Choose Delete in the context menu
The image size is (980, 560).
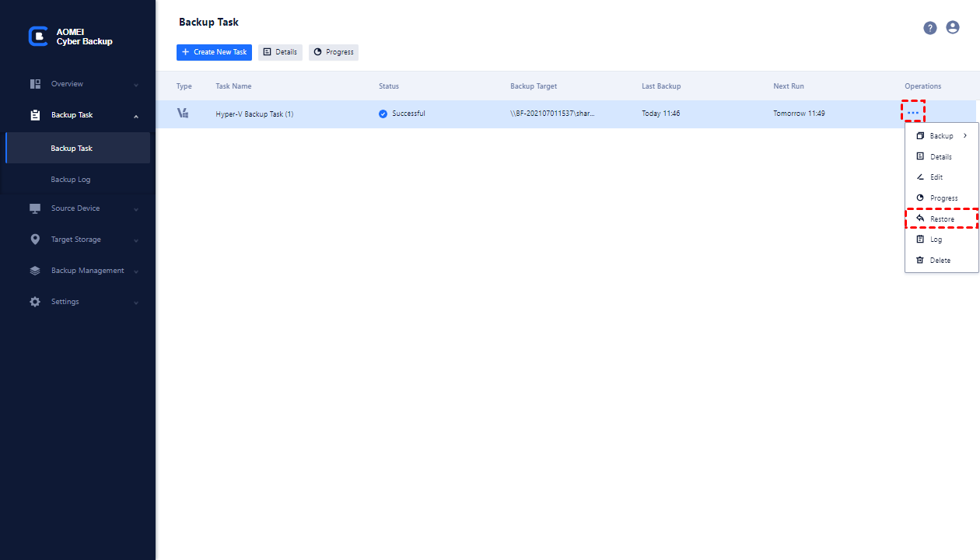(x=942, y=261)
